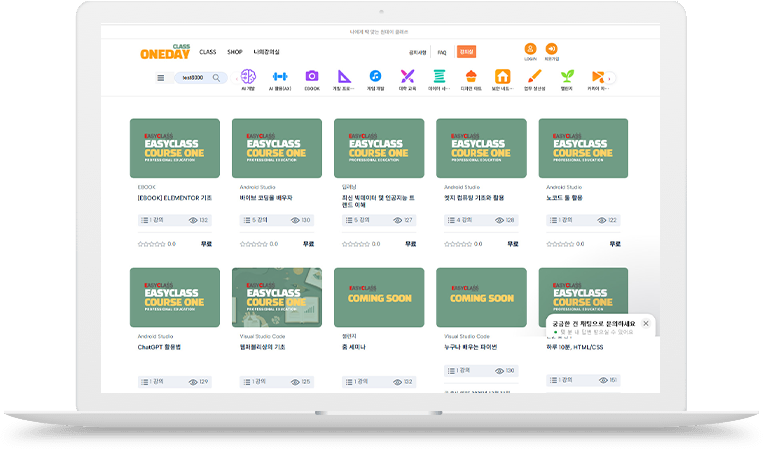Select the cupcake category icon
The image size is (763, 449).
tap(470, 76)
